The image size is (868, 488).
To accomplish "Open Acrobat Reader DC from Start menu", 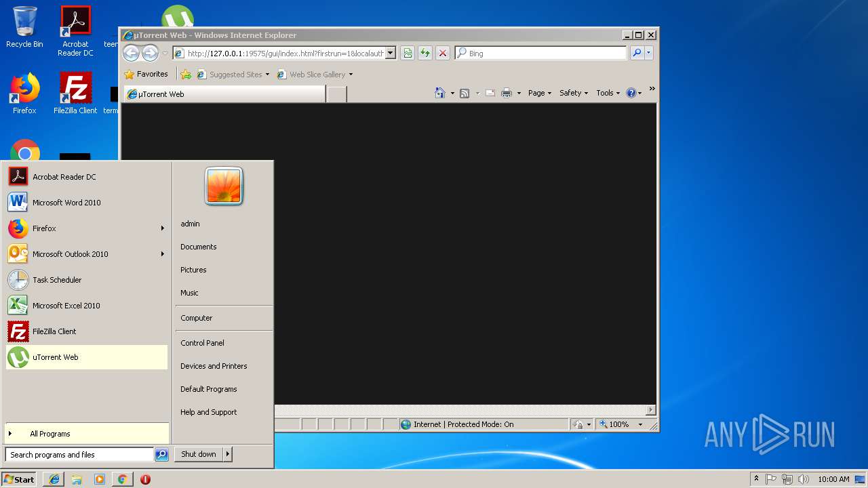I will pos(86,177).
